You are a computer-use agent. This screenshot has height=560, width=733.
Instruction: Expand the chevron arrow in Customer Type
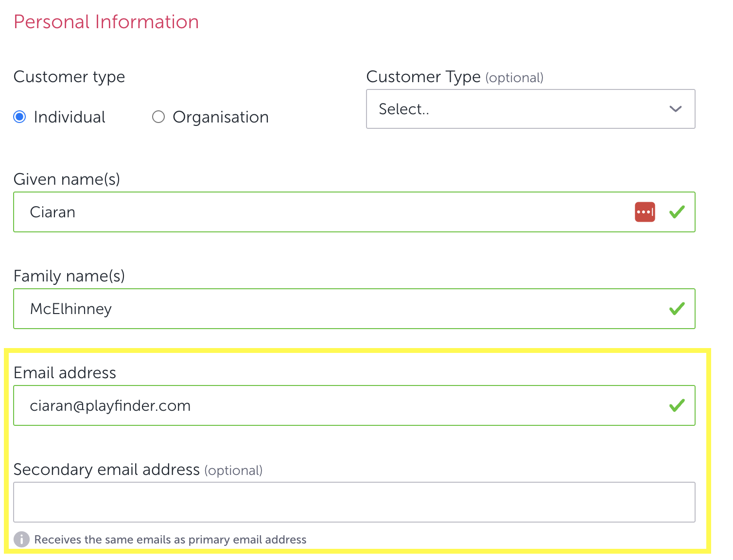[x=675, y=109]
